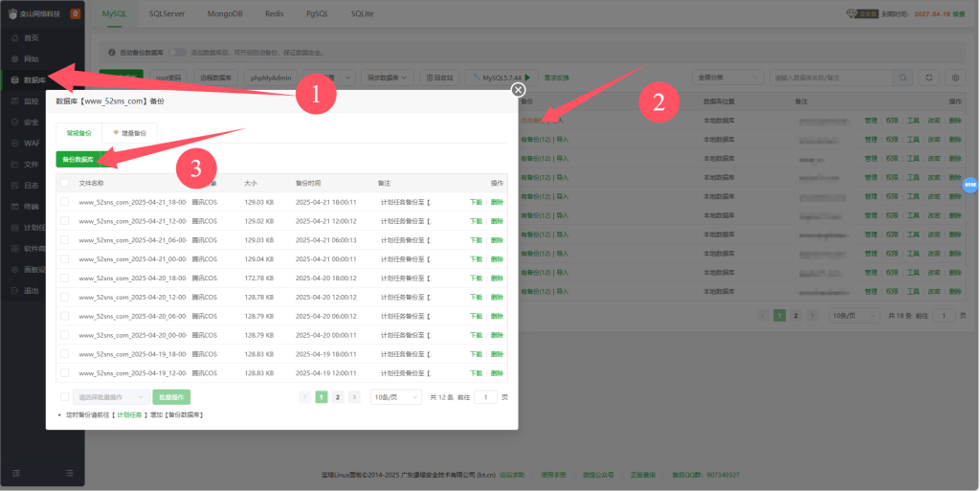Viewport: 980px width, 491px height.
Task: Select checkbox for the 2025-04-20 18:00:12 backup
Action: (65, 278)
